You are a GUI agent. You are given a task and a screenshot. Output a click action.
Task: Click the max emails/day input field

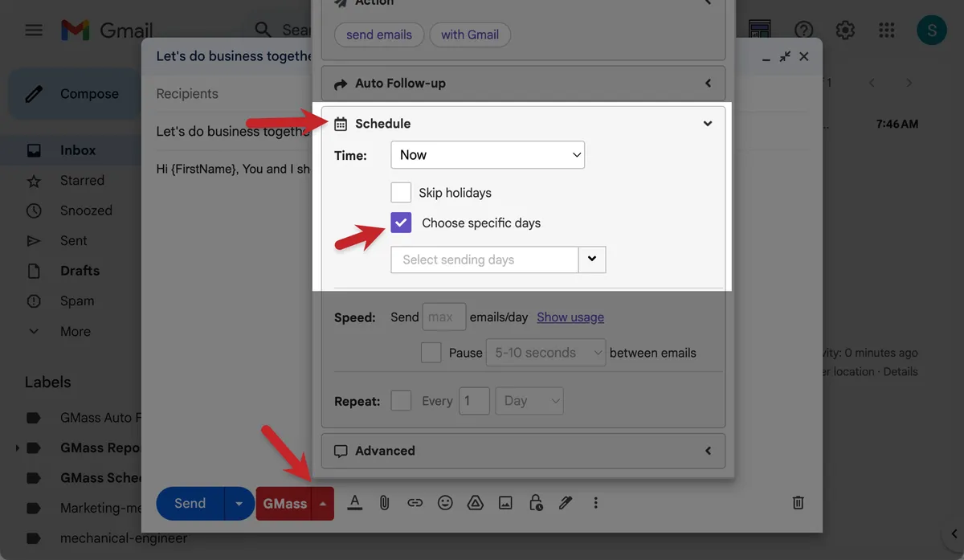pos(444,317)
